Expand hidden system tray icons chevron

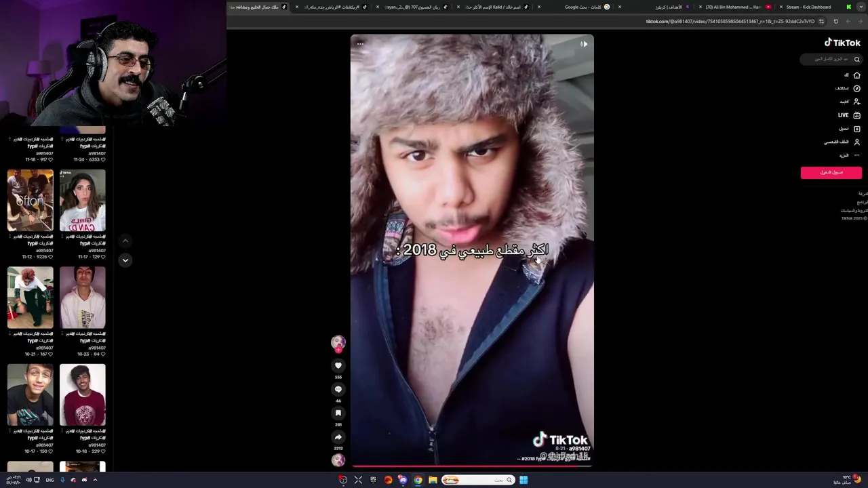point(95,480)
